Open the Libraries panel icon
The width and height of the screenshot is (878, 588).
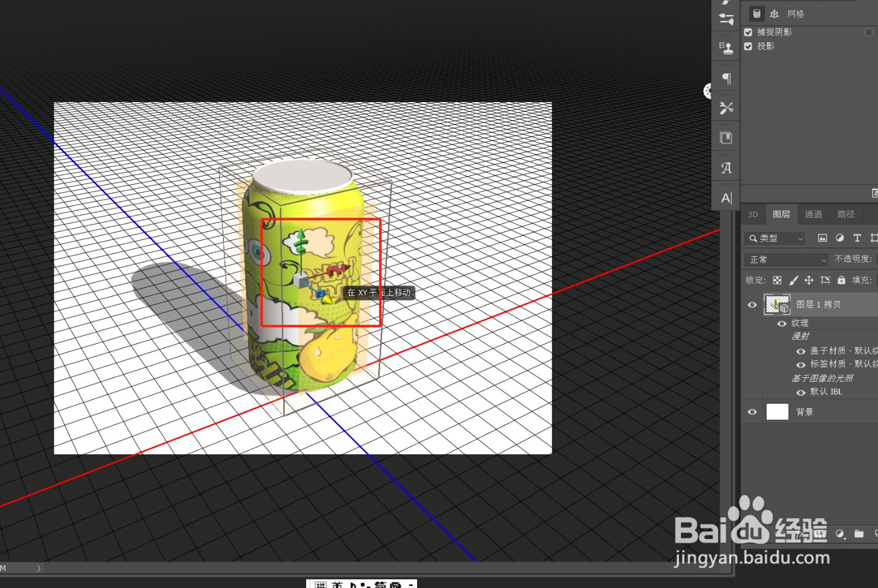click(726, 138)
